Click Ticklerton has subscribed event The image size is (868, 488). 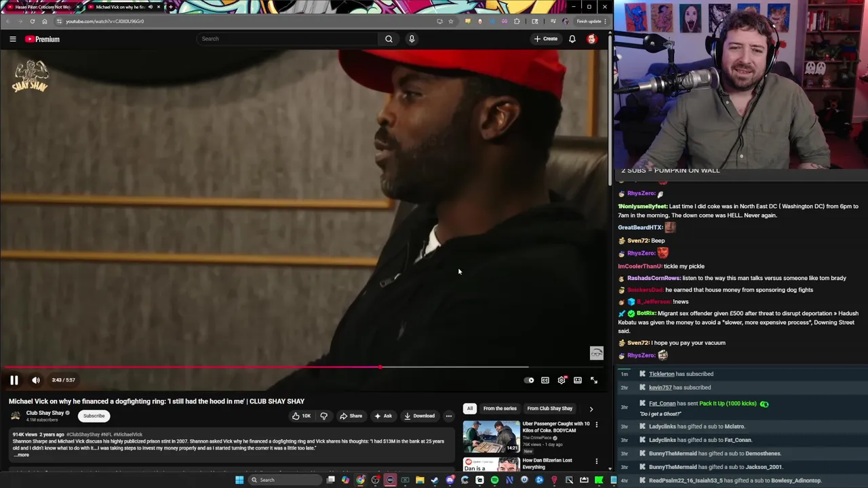pyautogui.click(x=680, y=374)
